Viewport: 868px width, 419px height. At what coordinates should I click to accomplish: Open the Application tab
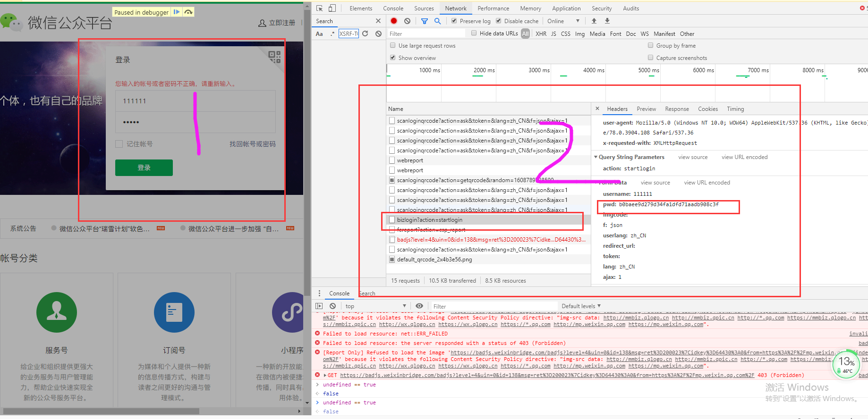pos(566,8)
